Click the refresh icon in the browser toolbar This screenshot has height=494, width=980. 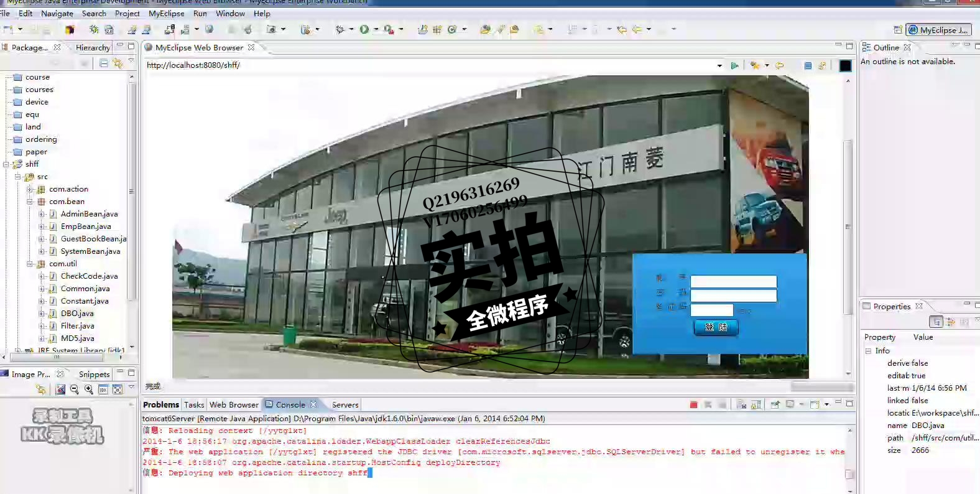click(822, 65)
